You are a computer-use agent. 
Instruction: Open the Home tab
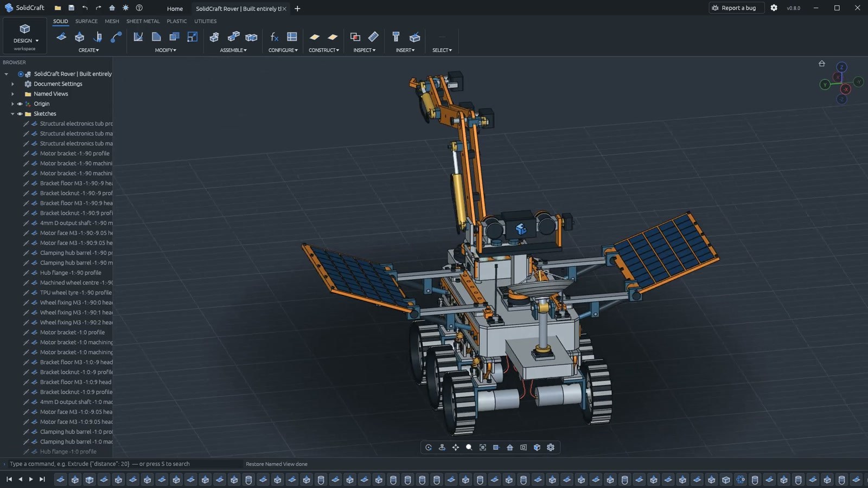tap(175, 9)
